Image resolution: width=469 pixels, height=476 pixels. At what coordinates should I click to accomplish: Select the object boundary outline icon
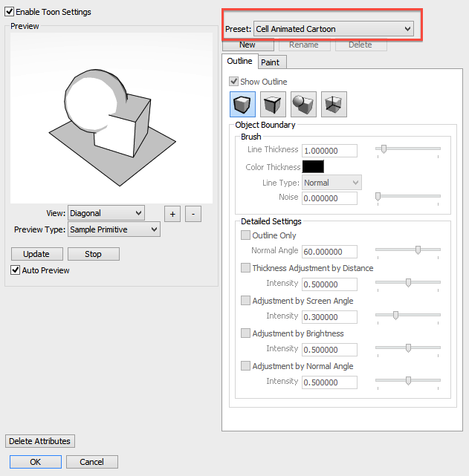242,104
